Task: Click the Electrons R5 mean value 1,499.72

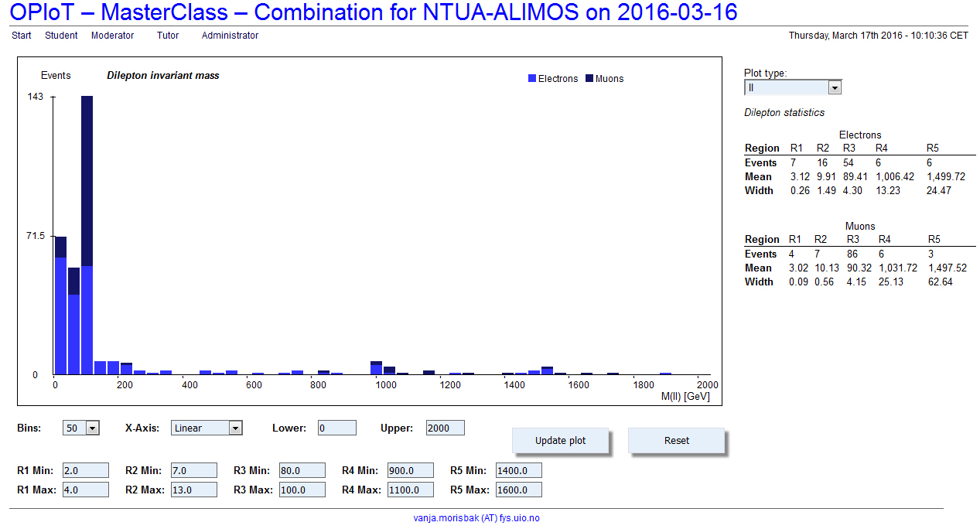Action: pos(946,177)
